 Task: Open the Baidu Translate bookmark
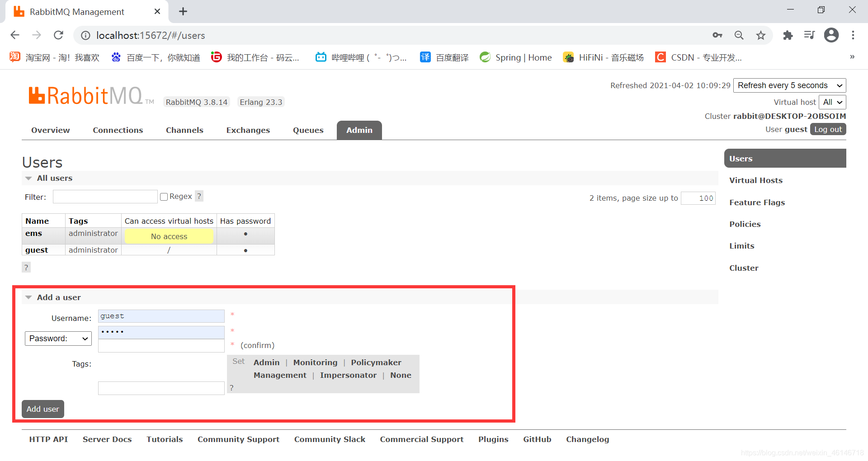point(444,57)
